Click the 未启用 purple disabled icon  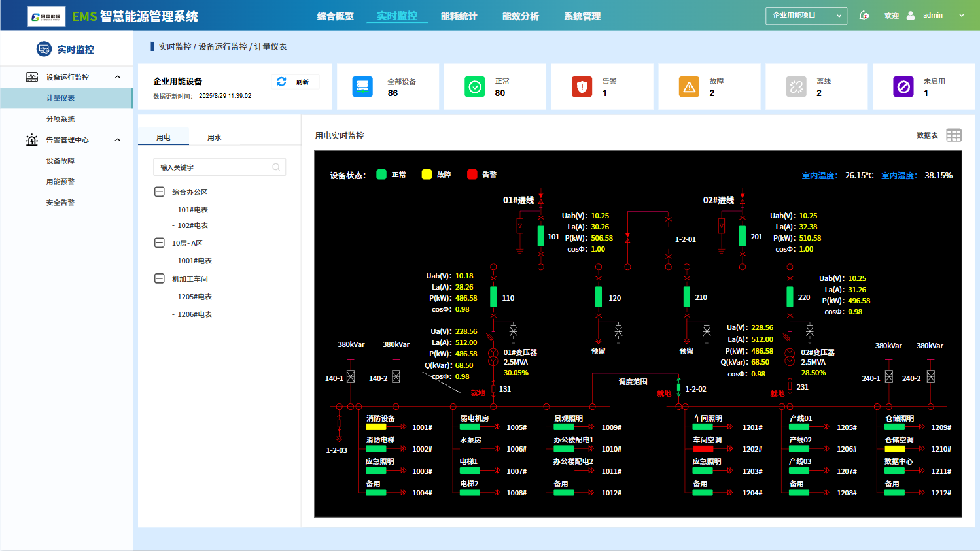(903, 87)
